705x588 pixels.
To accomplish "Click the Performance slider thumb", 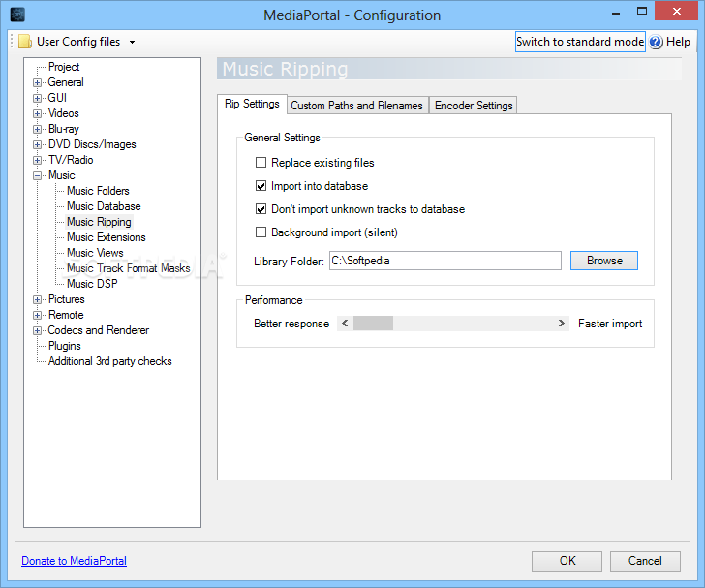I will [373, 323].
